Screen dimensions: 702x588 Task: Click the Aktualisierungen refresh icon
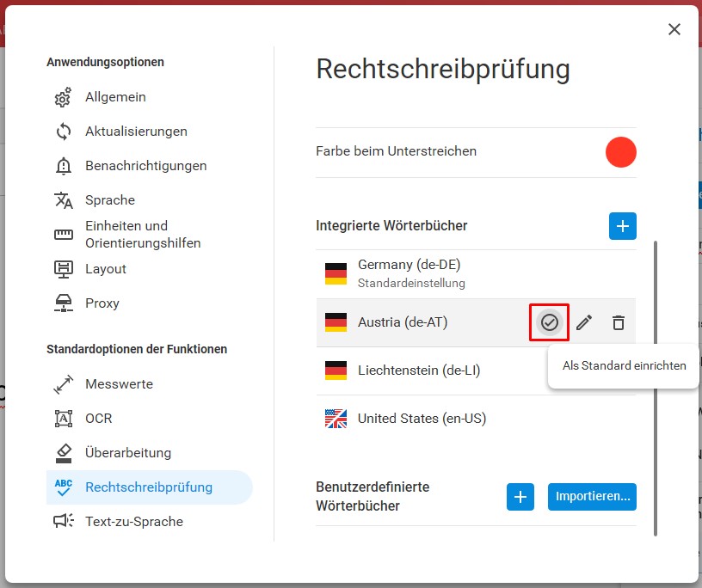click(63, 132)
